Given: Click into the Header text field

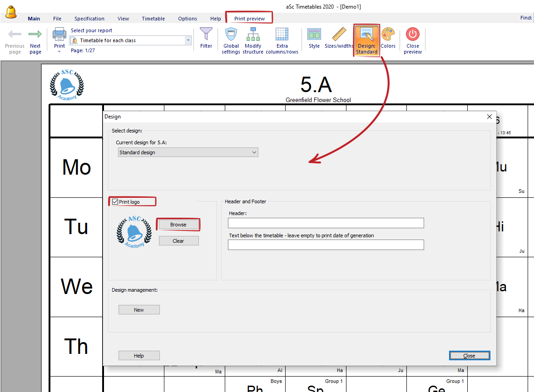Looking at the screenshot, I should pos(326,223).
